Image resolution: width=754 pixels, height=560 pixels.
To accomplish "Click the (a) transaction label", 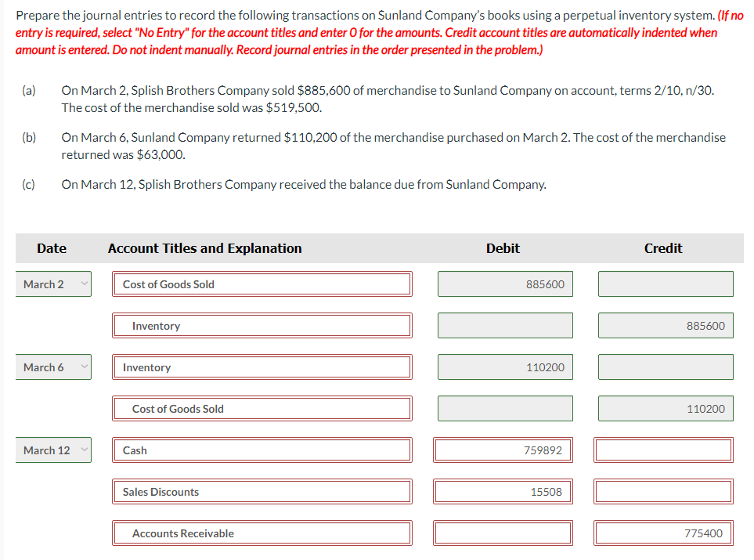I will 29,90.
